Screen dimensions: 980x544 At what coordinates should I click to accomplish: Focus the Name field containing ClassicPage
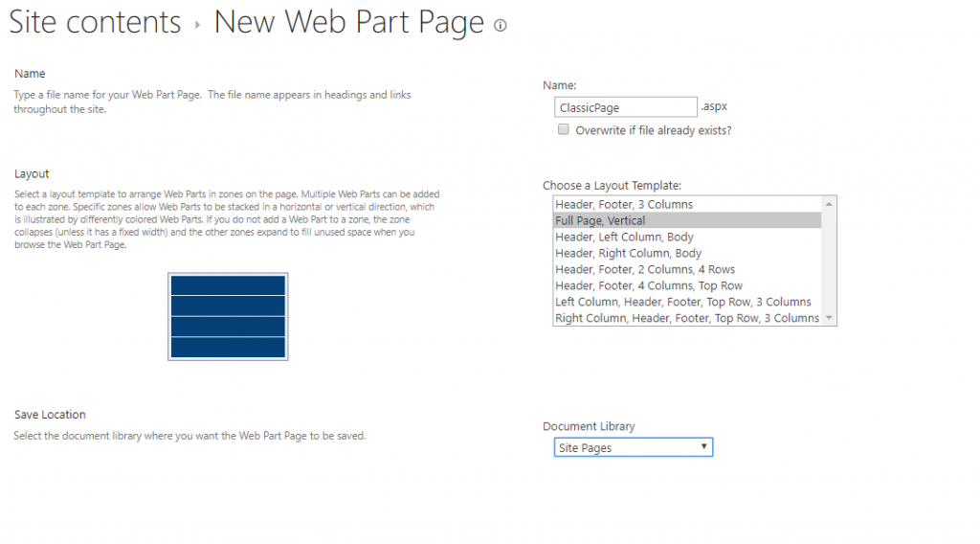pos(626,107)
